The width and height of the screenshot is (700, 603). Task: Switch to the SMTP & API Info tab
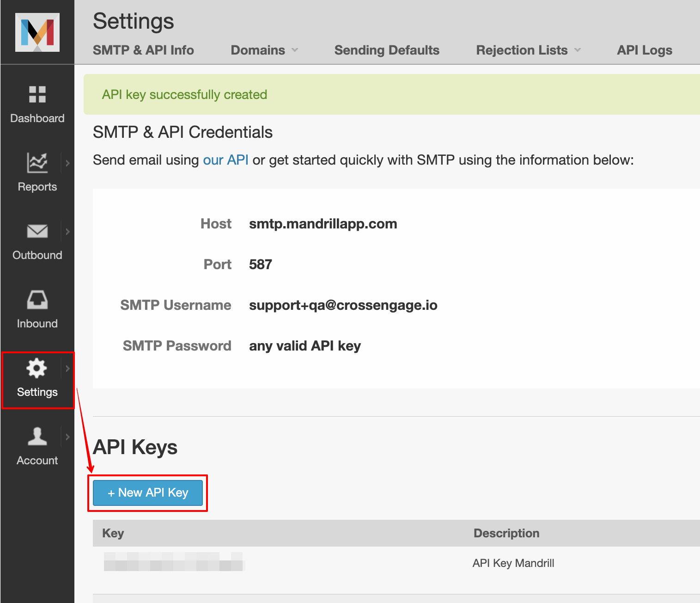click(143, 50)
